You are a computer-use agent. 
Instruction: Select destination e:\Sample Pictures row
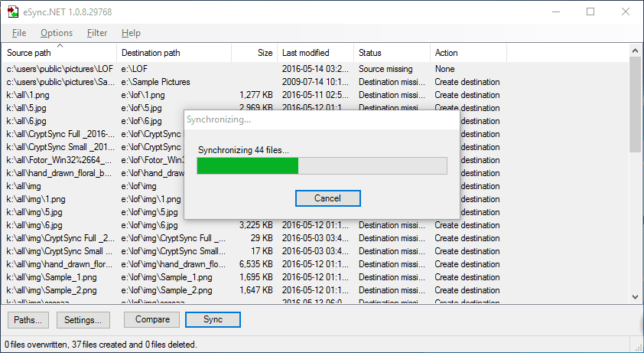[156, 82]
